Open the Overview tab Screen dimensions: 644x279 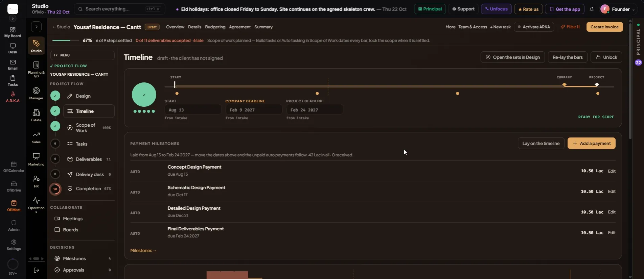click(x=175, y=27)
